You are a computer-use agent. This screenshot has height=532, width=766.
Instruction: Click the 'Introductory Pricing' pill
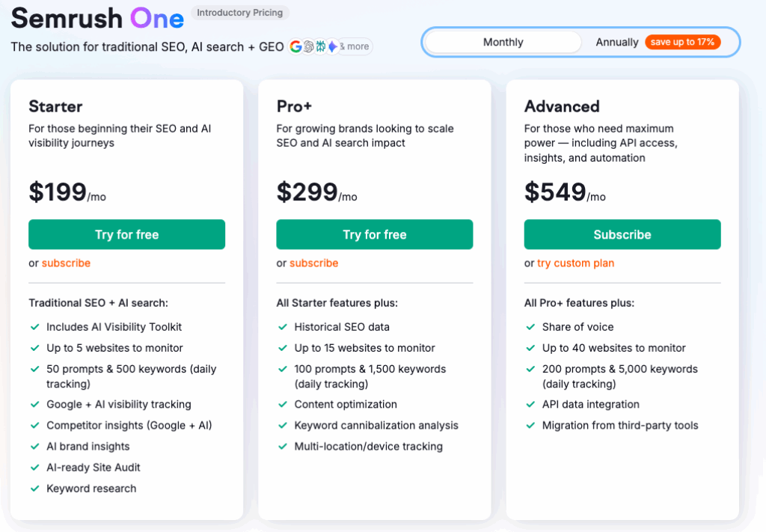[240, 13]
